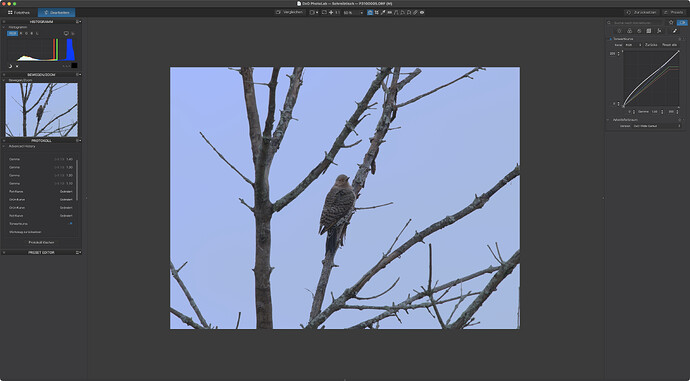
Task: Collapse the Histogramm sub-section
Action: point(4,27)
